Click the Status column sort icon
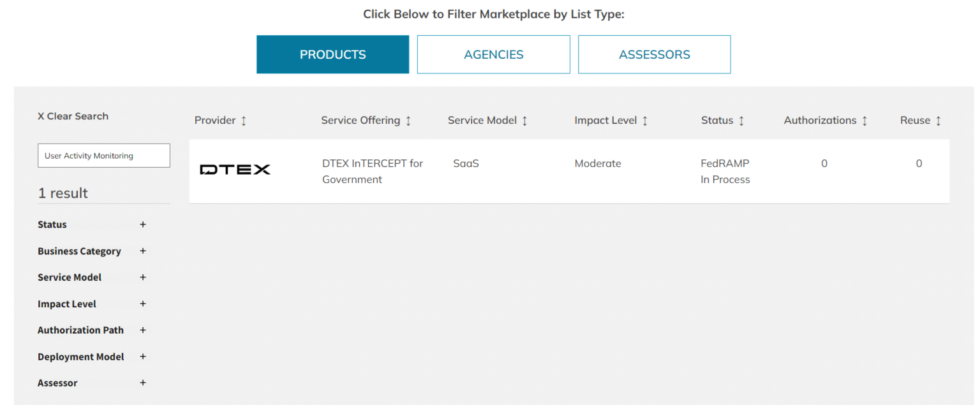This screenshot has height=405, width=980. point(741,121)
